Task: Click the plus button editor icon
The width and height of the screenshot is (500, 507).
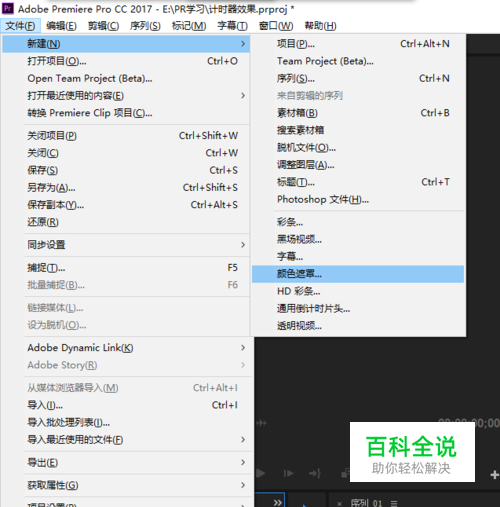Action: (494, 475)
